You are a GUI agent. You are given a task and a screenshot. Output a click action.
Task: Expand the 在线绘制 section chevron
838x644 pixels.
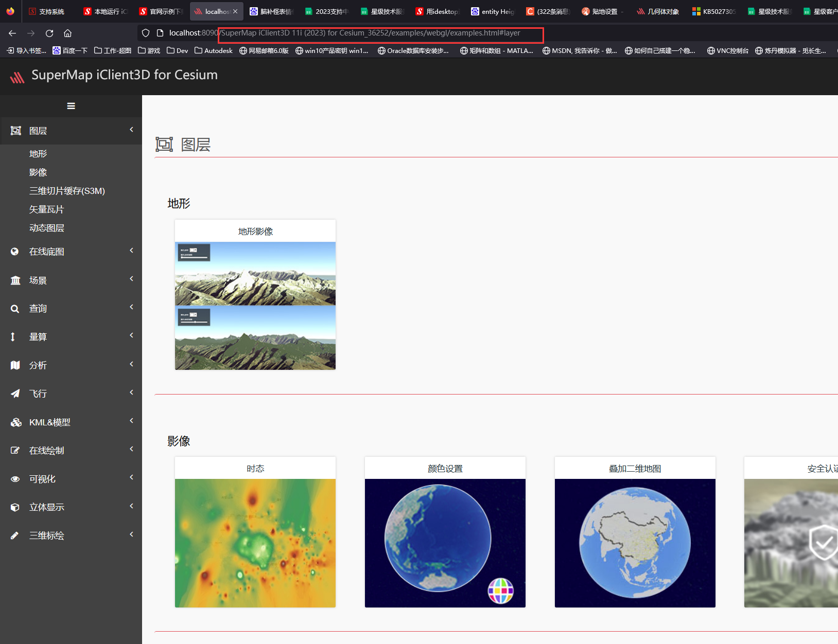(132, 449)
